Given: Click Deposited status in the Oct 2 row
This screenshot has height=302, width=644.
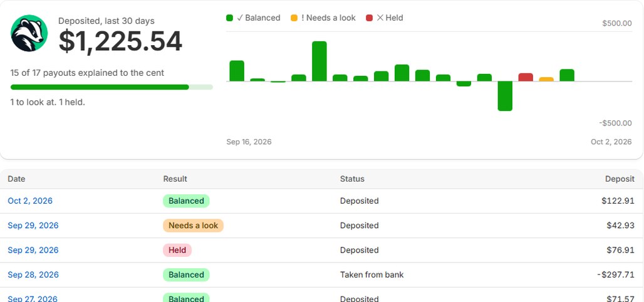Looking at the screenshot, I should coord(360,201).
